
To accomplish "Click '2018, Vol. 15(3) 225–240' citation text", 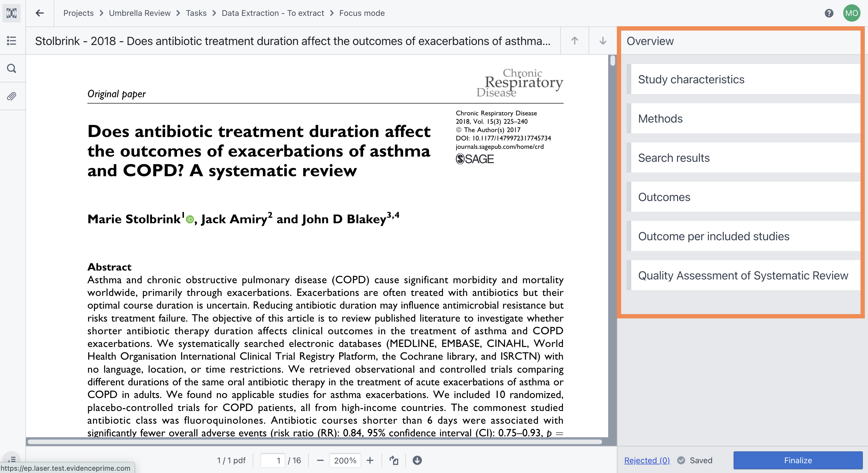I will pos(492,121).
